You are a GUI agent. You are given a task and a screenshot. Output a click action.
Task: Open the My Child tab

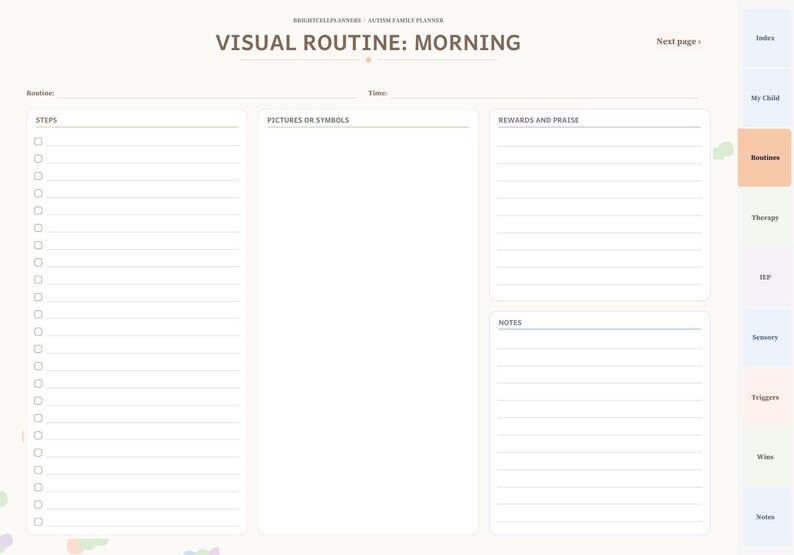pyautogui.click(x=765, y=98)
